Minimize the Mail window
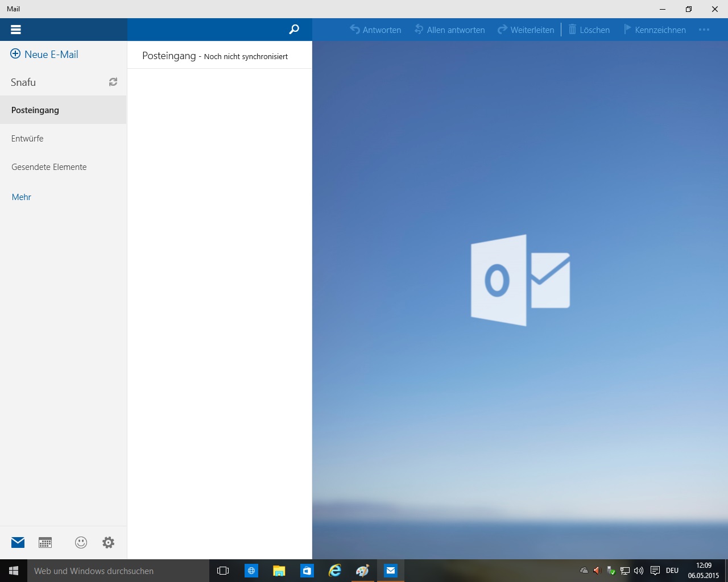The height and width of the screenshot is (582, 728). pyautogui.click(x=663, y=9)
